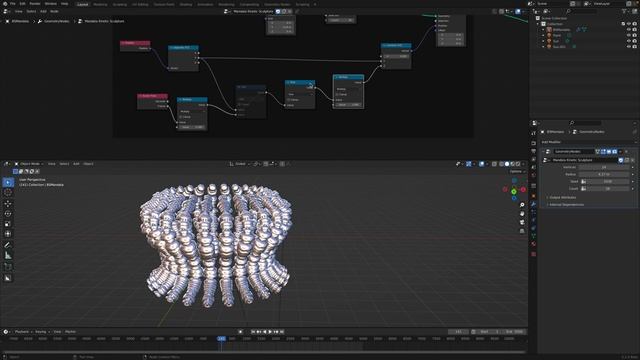This screenshot has height=360, width=640.
Task: Open the Render properties tab
Action: 533,143
